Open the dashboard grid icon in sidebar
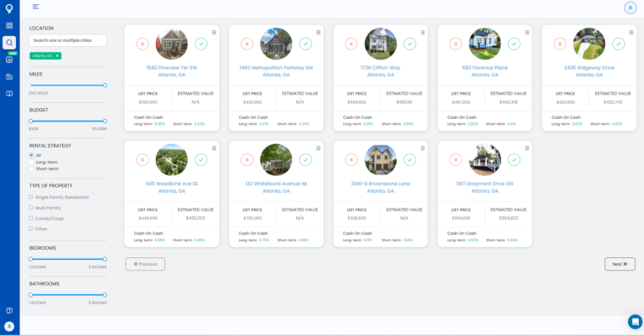This screenshot has width=644, height=336. click(9, 26)
